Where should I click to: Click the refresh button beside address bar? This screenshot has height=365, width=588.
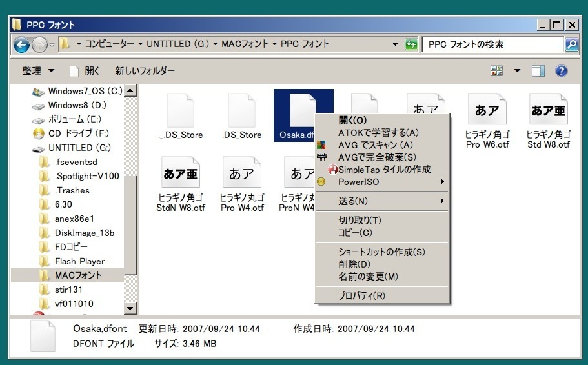(411, 44)
